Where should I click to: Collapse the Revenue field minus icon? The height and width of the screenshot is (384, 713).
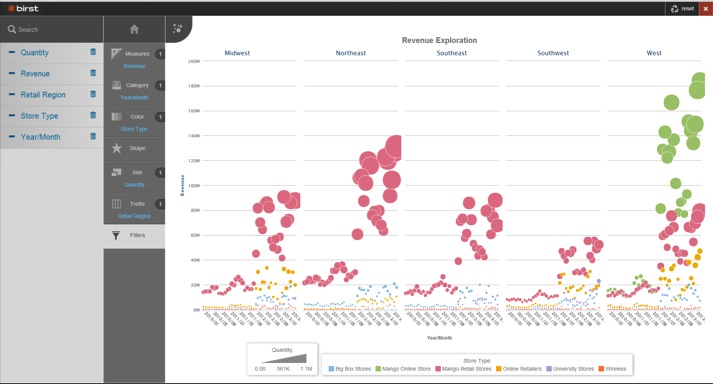[12, 73]
